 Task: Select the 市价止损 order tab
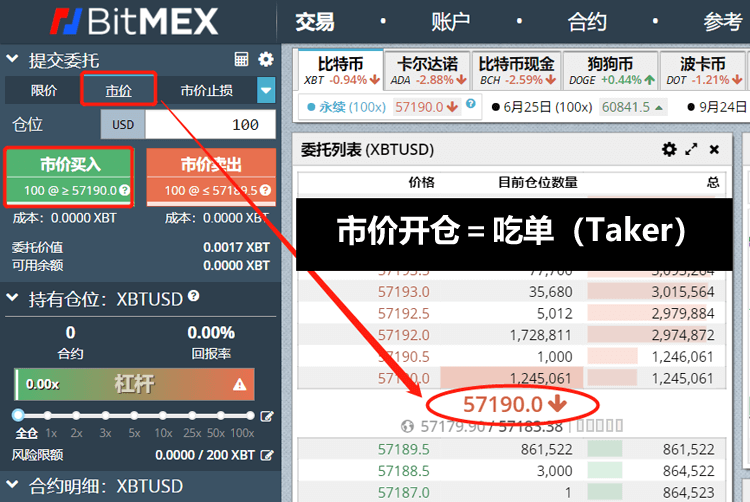pyautogui.click(x=207, y=90)
